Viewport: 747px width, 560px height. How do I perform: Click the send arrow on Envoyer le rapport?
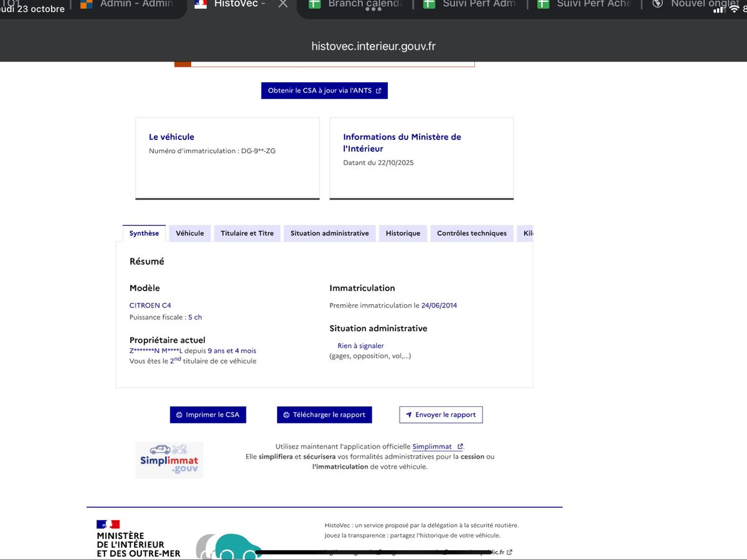tap(408, 414)
